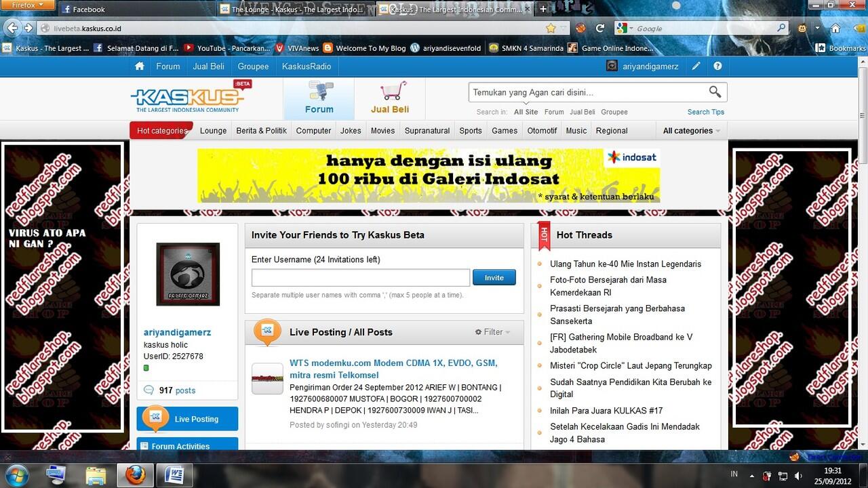Open ariyandigamerz profile name under avatar
The height and width of the screenshot is (488, 868).
[x=177, y=332]
